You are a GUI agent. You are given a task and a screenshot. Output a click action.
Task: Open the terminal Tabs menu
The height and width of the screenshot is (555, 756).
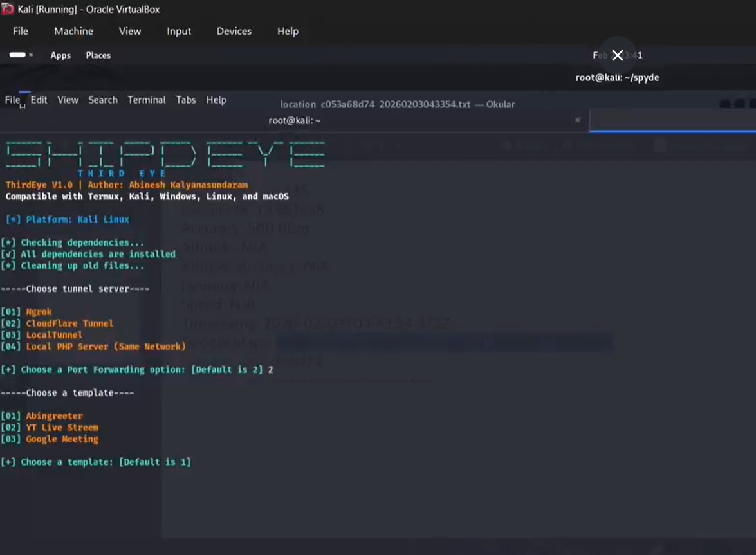point(186,100)
